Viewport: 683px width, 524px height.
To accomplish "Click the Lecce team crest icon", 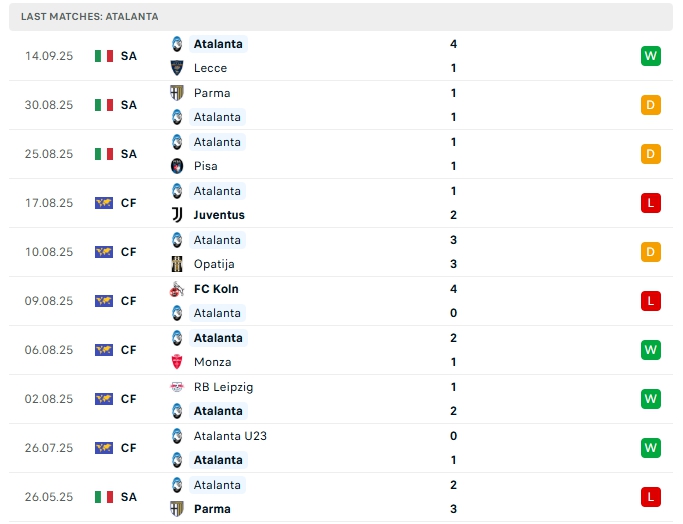I will pyautogui.click(x=177, y=68).
